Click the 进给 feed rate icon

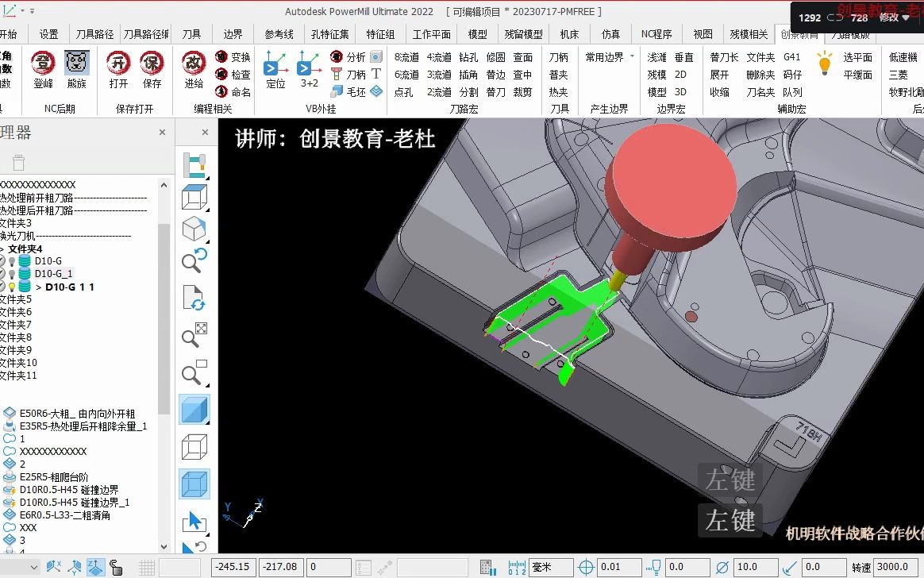(x=194, y=63)
